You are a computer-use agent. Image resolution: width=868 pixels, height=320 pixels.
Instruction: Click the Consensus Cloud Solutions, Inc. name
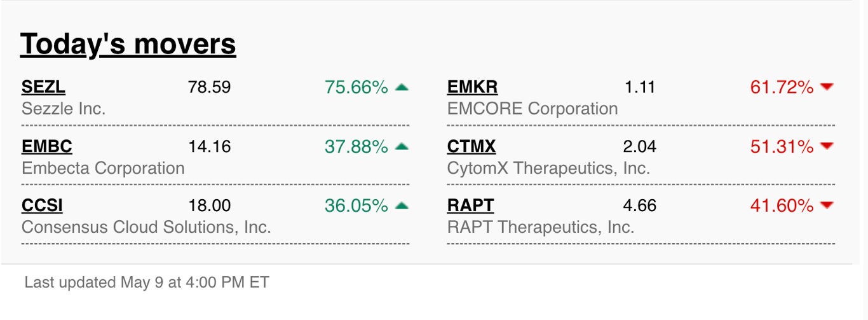tap(146, 227)
